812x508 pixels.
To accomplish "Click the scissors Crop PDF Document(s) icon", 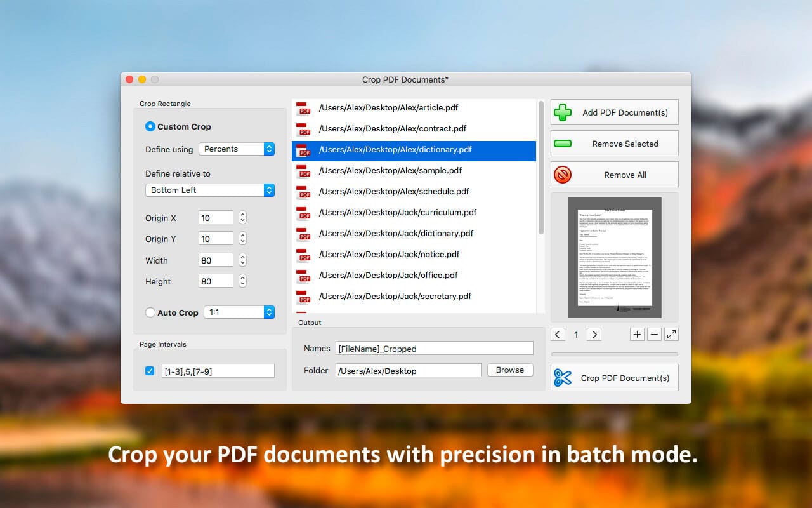I will pos(563,377).
